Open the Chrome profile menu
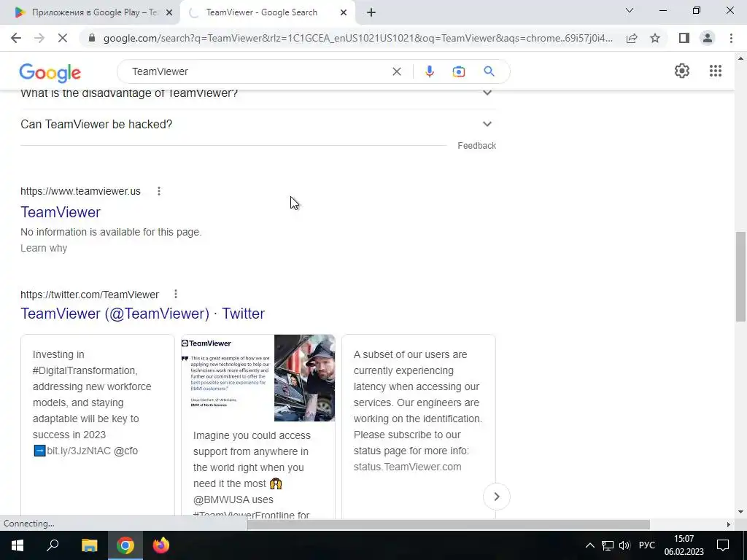The width and height of the screenshot is (747, 560). (708, 38)
